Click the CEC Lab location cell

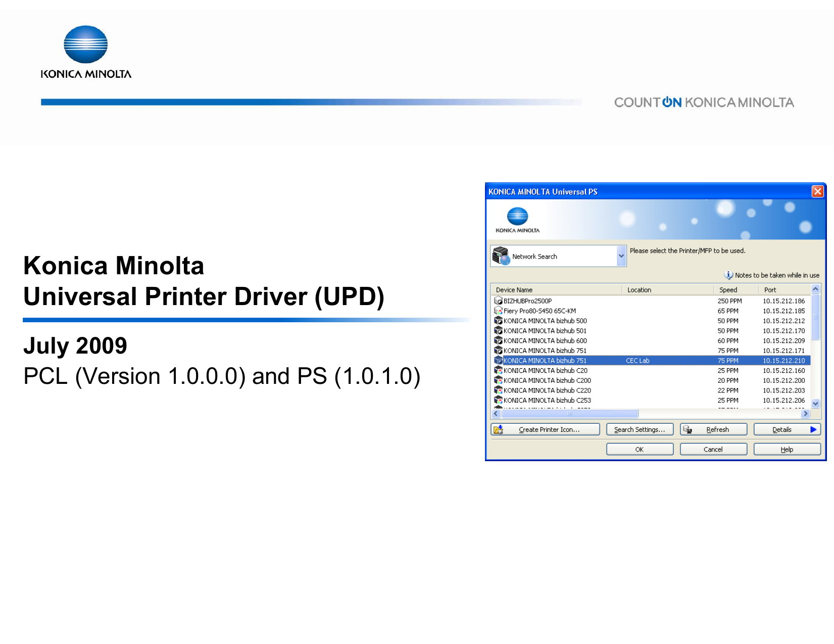[637, 361]
